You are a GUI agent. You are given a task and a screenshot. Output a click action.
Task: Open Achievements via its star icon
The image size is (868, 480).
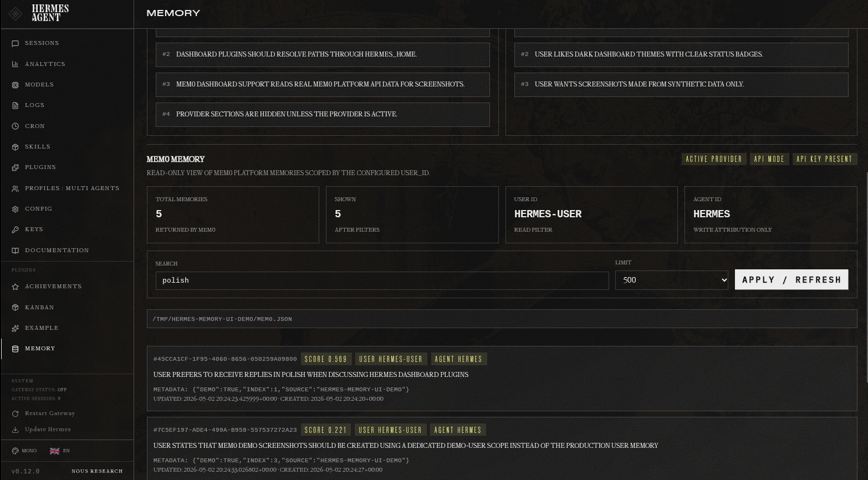coord(15,287)
